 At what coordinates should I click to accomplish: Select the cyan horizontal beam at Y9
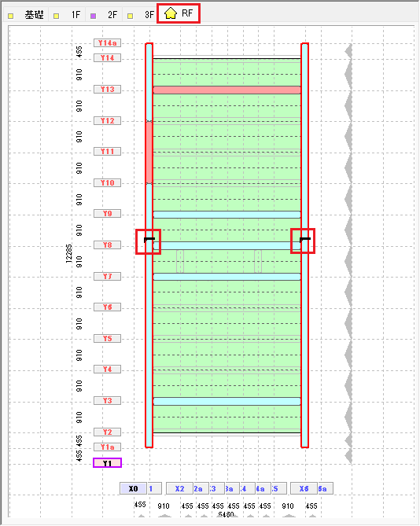click(x=227, y=215)
